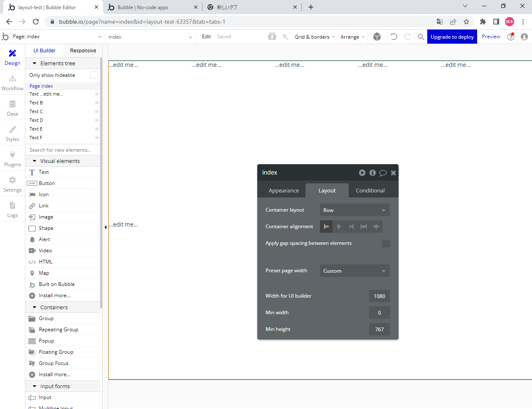532x409 pixels.
Task: Switch to the Appearance tab
Action: point(284,190)
